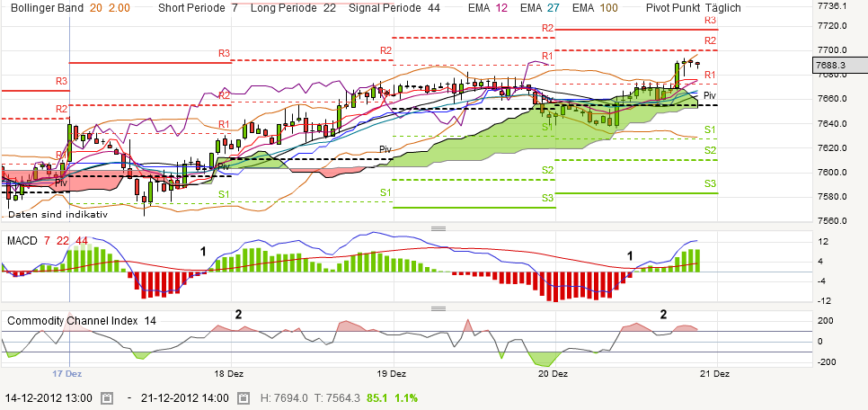Click the Commodity Channel Index 14 title

coord(82,321)
